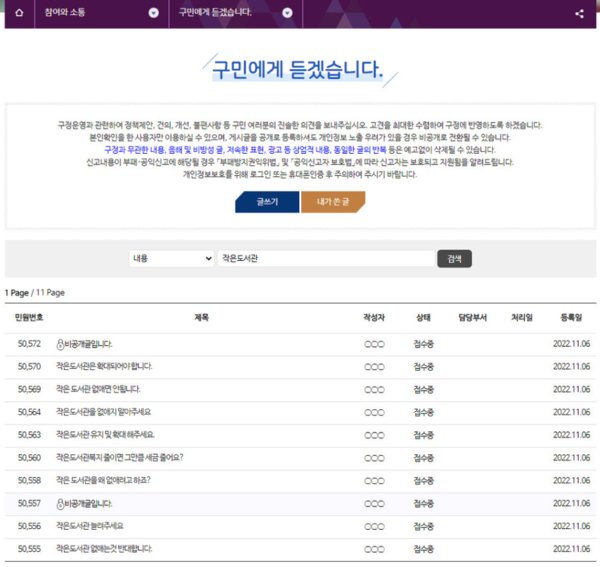This screenshot has width=600, height=567.
Task: Click date 2022.11.06 in row 50,570
Action: pos(571,367)
